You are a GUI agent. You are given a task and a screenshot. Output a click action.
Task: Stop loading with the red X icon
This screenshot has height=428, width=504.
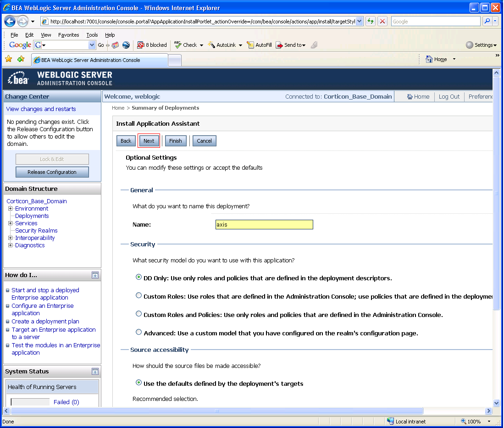pyautogui.click(x=382, y=21)
